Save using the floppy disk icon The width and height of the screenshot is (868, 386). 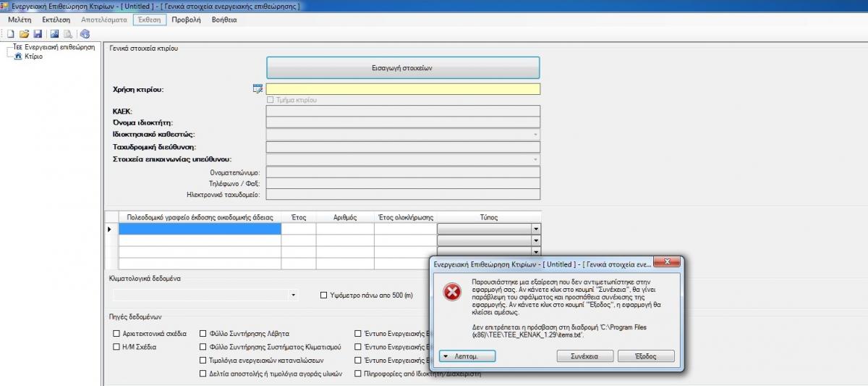[x=37, y=34]
